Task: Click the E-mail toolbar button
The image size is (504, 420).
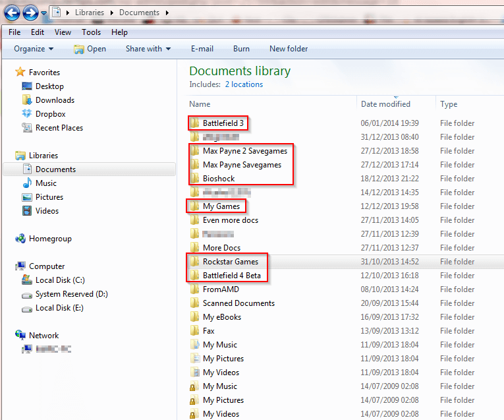Action: [202, 49]
